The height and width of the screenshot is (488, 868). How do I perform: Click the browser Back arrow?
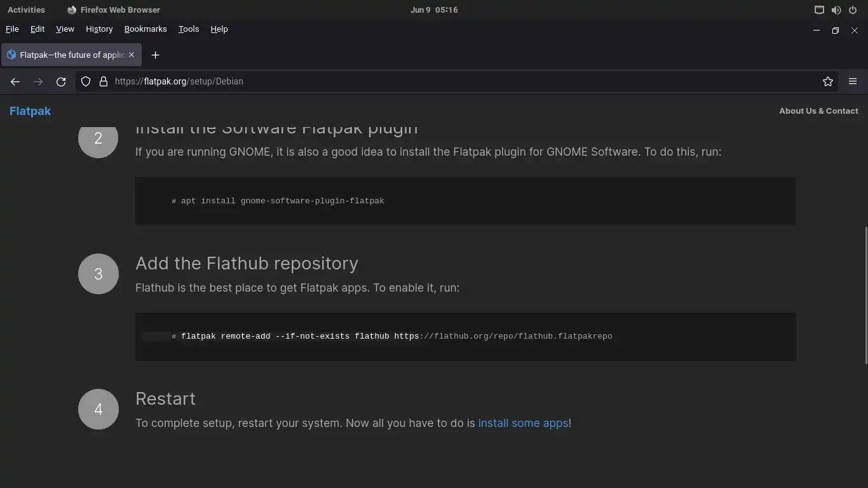(x=15, y=81)
